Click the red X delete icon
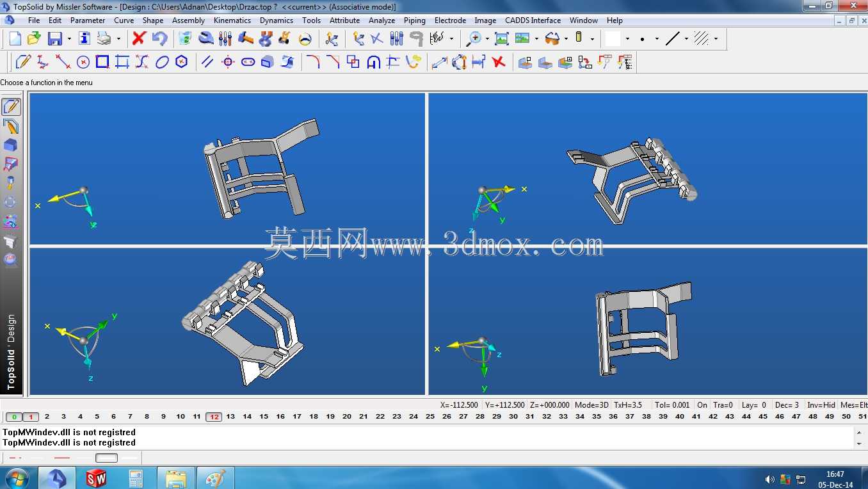 [139, 39]
